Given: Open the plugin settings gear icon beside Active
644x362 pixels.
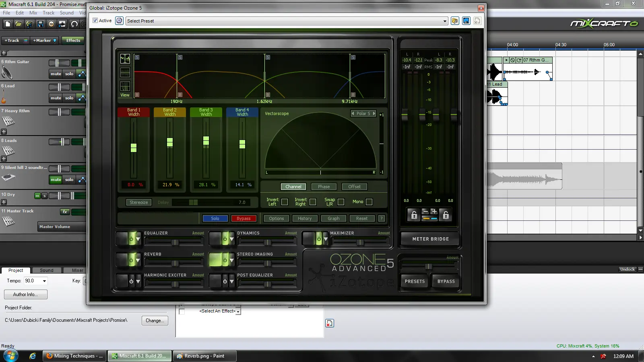Looking at the screenshot, I should click(x=119, y=21).
